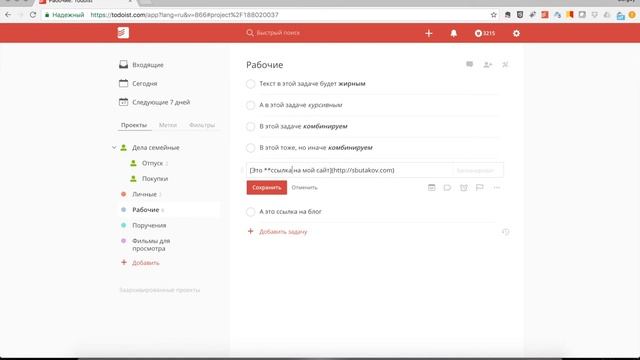Complete task 'А это ссылка на блог'
Screen dimensions: 640x360
click(x=251, y=212)
